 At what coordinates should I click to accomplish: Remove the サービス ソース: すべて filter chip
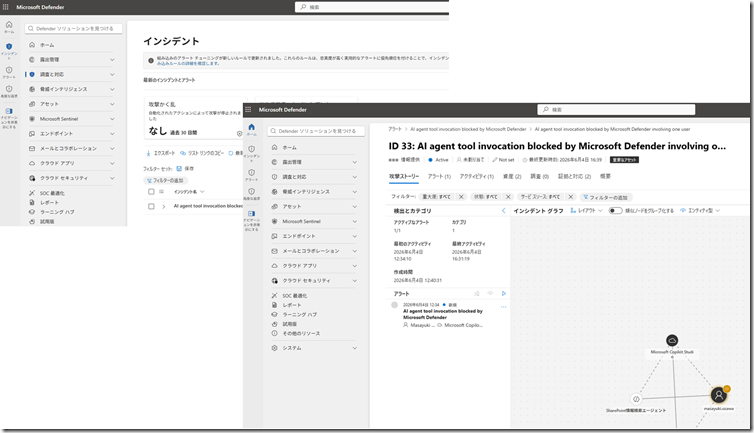click(570, 197)
